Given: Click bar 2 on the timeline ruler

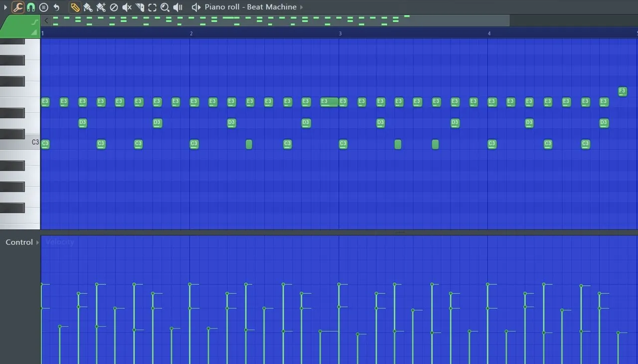Looking at the screenshot, I should coord(191,33).
